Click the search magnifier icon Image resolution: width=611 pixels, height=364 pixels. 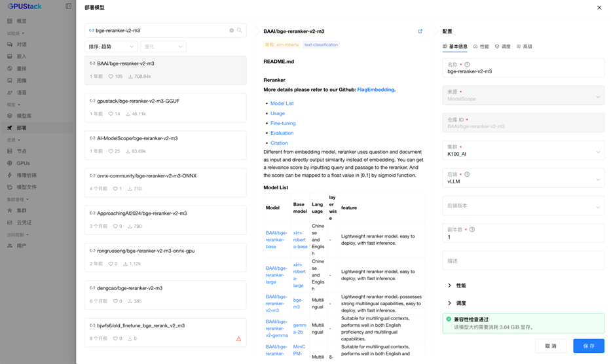click(x=239, y=30)
